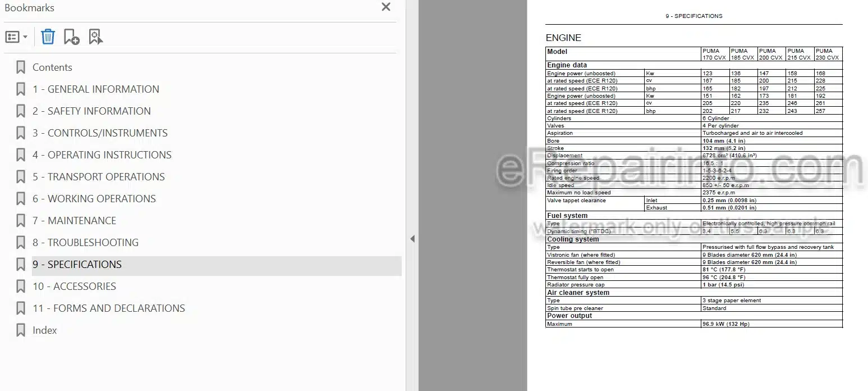Click the ENGINE heading on the page
This screenshot has width=868, height=391.
pos(563,38)
